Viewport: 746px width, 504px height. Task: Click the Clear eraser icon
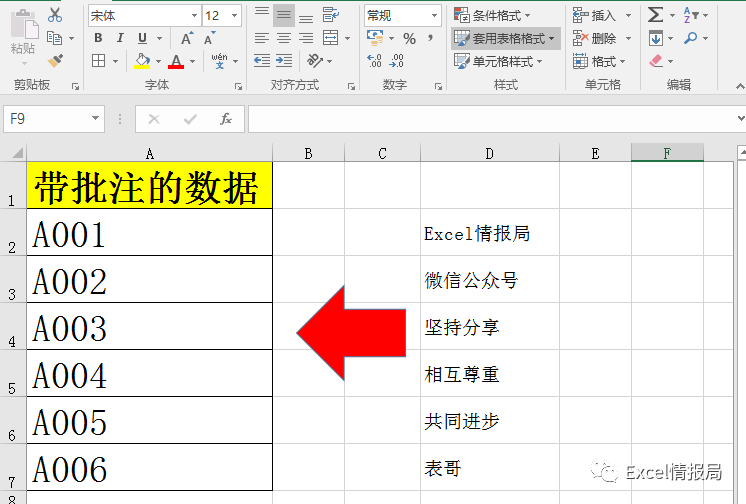656,61
